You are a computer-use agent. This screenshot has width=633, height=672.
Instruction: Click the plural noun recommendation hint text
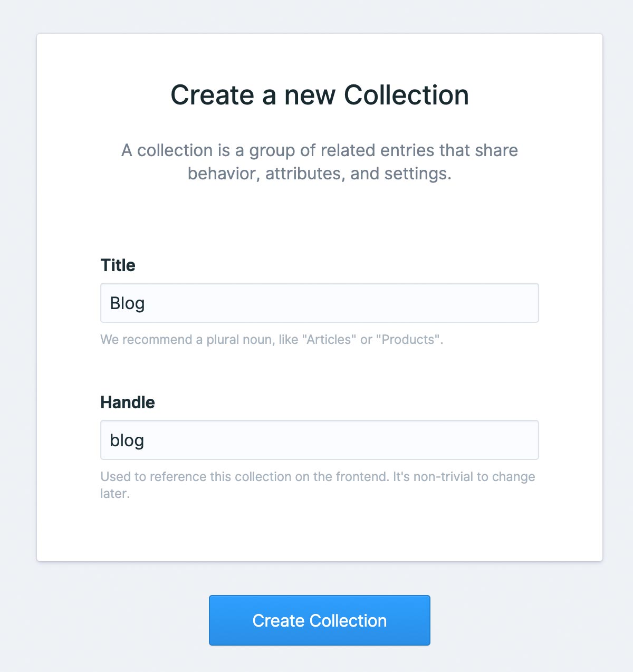[x=272, y=340]
